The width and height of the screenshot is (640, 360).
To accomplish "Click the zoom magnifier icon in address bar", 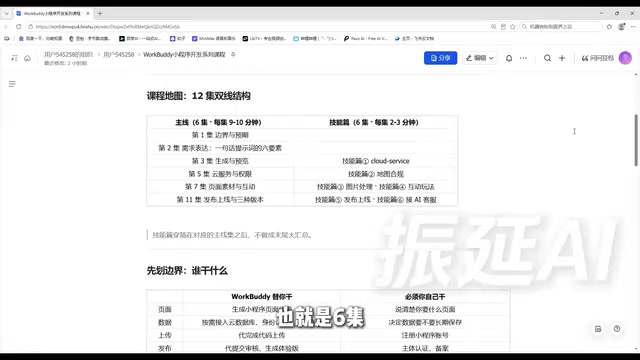I will pyautogui.click(x=493, y=27).
